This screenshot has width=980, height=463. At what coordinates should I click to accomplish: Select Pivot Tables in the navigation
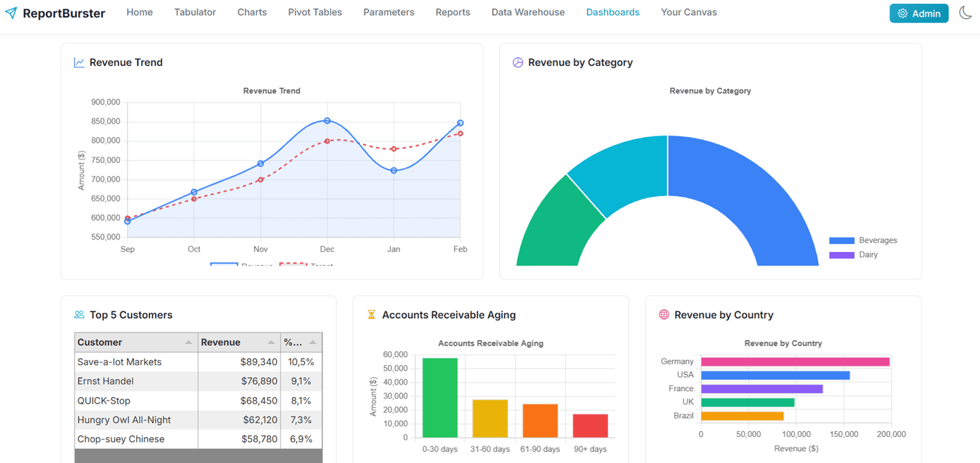314,12
